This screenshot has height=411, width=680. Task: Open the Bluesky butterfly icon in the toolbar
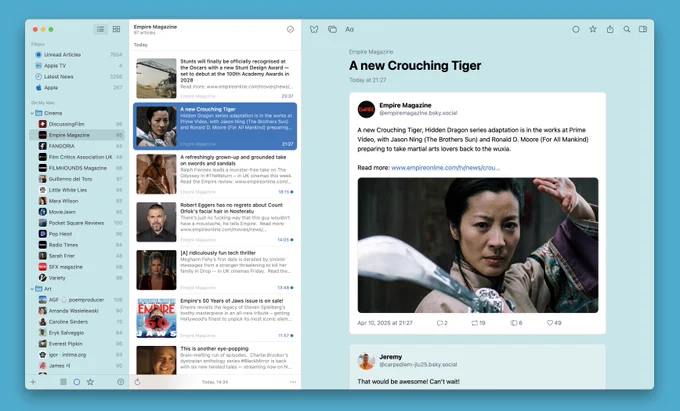pyautogui.click(x=314, y=29)
